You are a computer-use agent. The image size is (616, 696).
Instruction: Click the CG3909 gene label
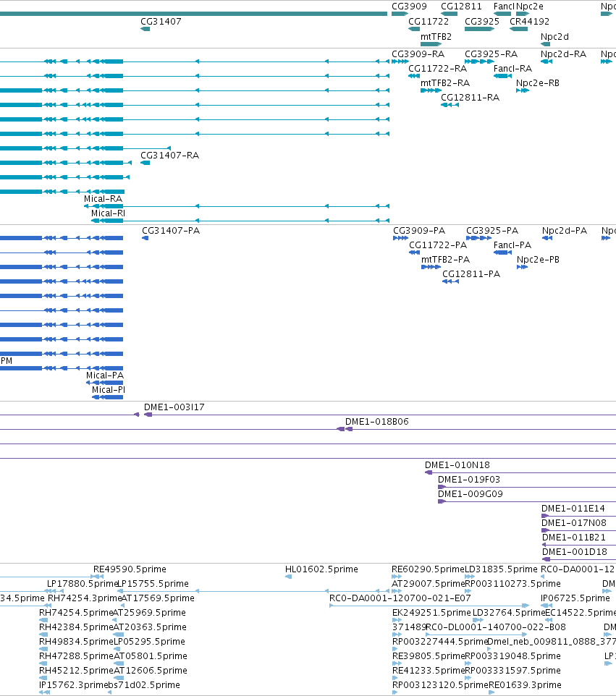tap(409, 7)
